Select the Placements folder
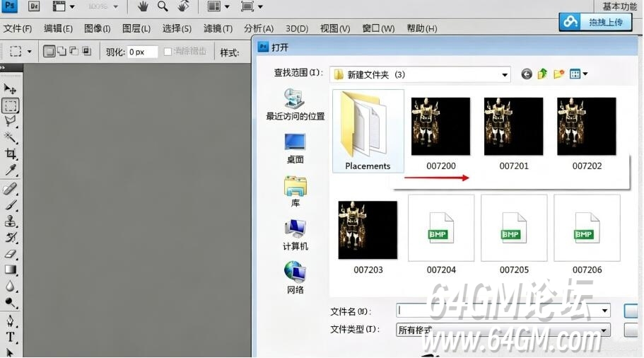This screenshot has height=358, width=644. click(x=368, y=132)
